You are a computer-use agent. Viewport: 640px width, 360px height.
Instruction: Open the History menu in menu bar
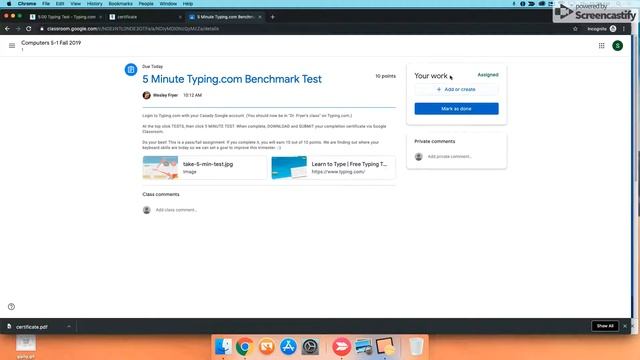click(94, 4)
